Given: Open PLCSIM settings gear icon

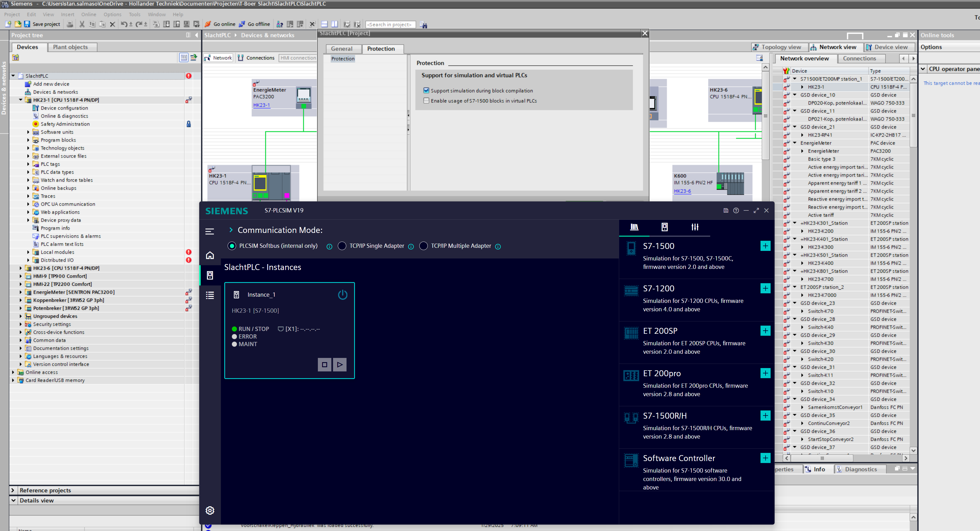Looking at the screenshot, I should (x=210, y=510).
